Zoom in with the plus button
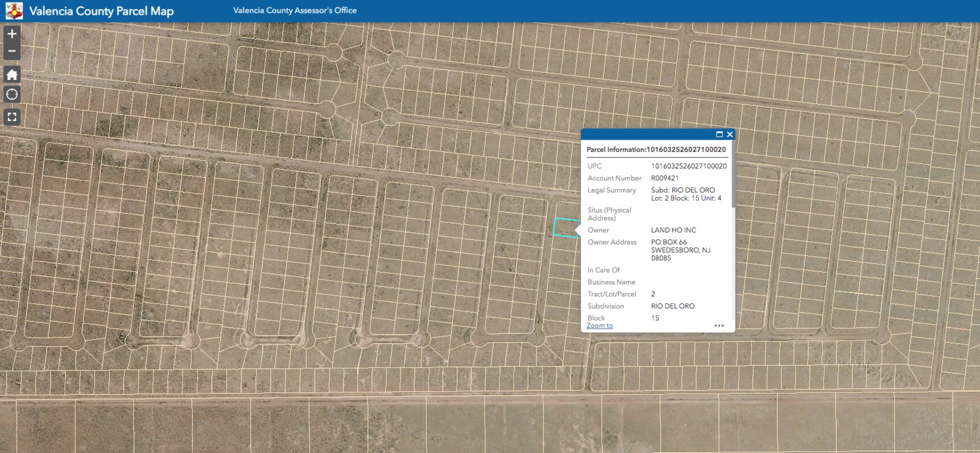This screenshot has width=980, height=453. point(12,34)
